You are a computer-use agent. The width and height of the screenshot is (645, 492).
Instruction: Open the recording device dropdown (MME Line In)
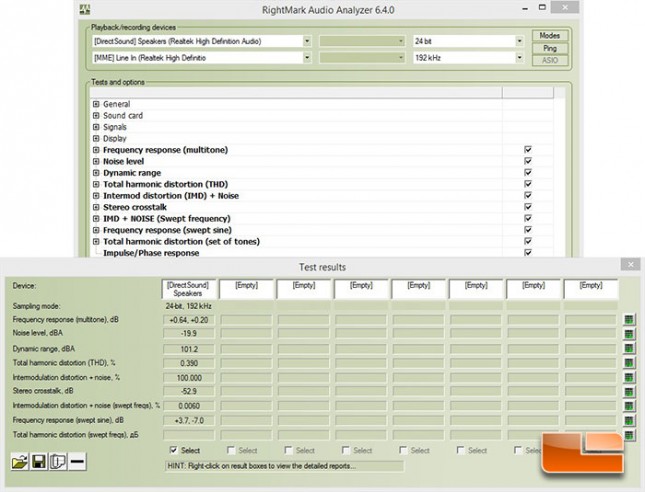[307, 58]
